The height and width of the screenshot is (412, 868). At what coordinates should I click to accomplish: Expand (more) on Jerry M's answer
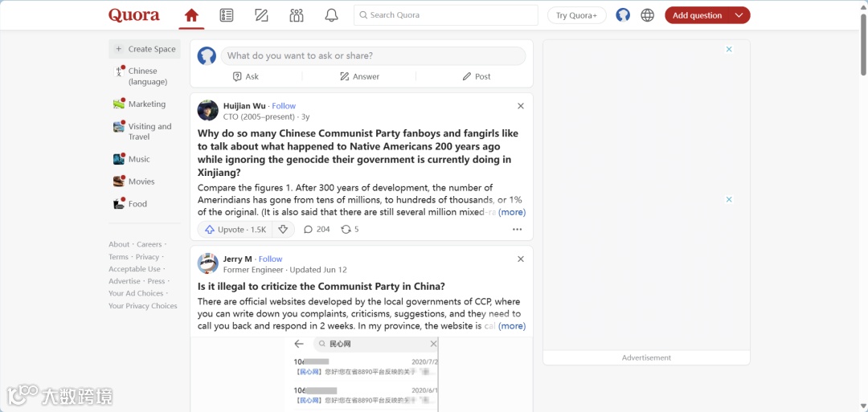point(512,326)
